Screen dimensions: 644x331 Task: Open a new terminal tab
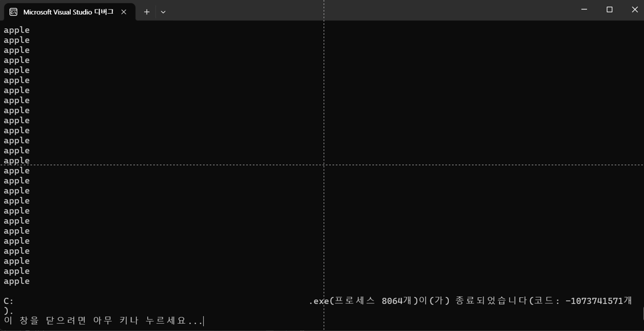(x=147, y=12)
